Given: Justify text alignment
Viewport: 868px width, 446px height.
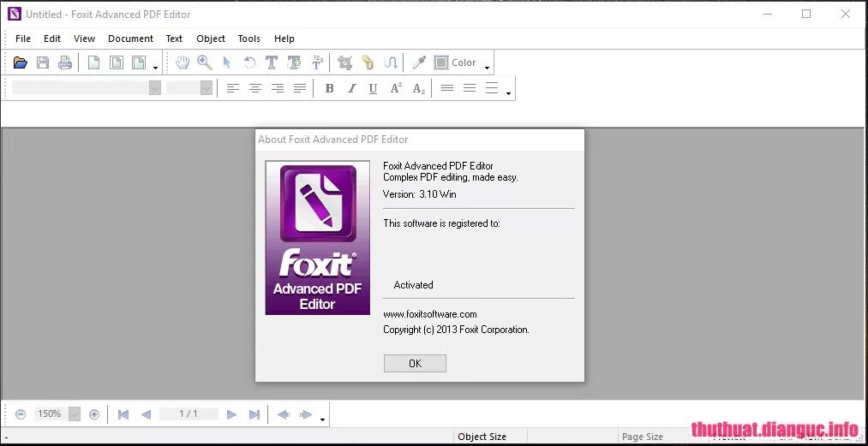Looking at the screenshot, I should pyautogui.click(x=300, y=88).
